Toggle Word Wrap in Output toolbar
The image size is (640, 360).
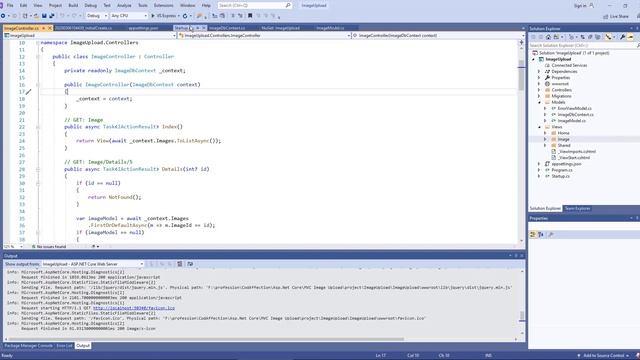point(190,264)
